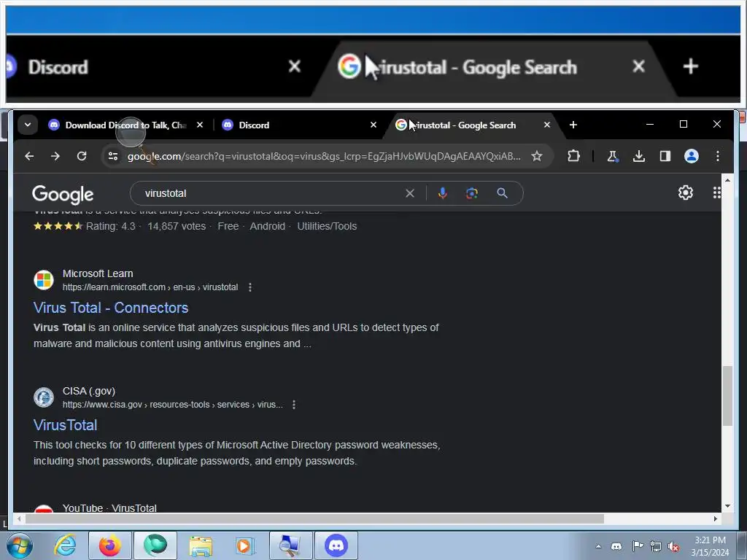Open Windows Explorer folder in taskbar

201,545
